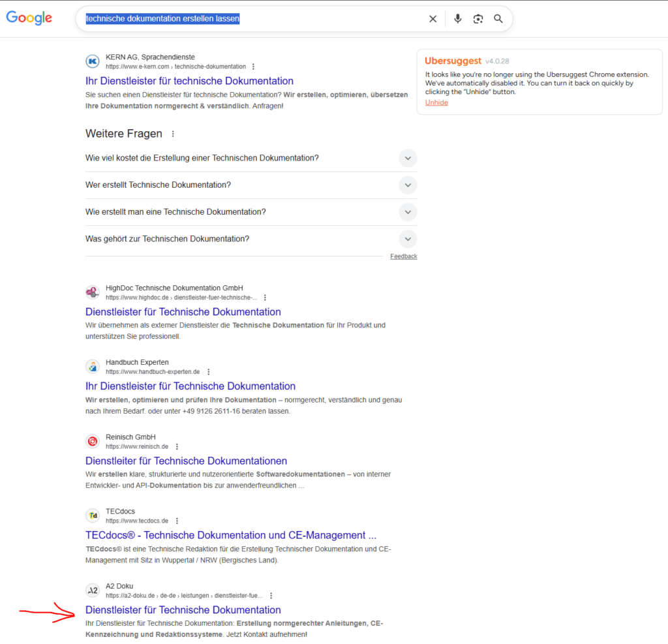Open three-dot menu for Reinisch GmbH result
Image resolution: width=668 pixels, height=644 pixels.
coord(177,446)
